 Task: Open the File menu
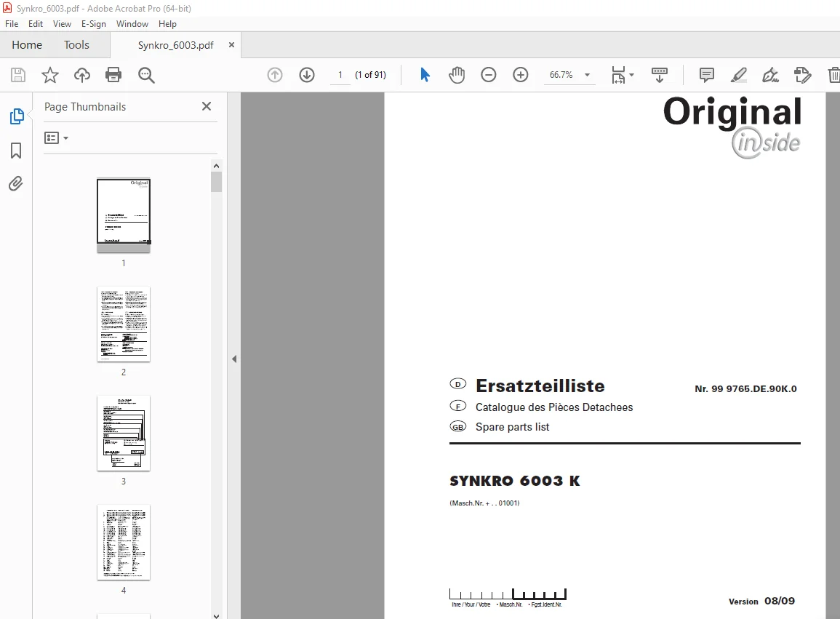click(12, 24)
